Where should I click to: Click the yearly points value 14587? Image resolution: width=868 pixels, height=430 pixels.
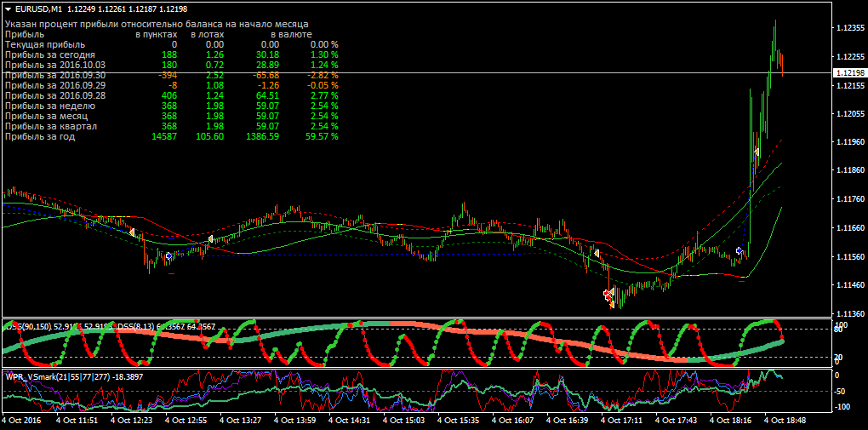[x=164, y=136]
